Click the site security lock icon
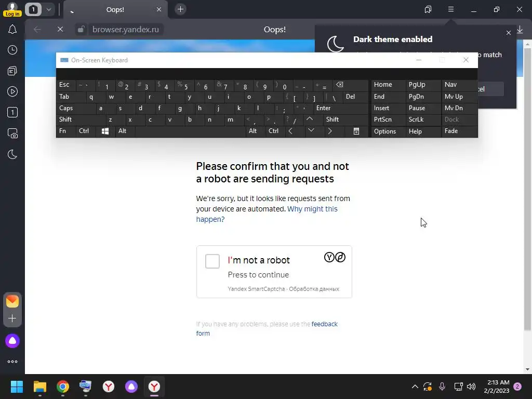 [x=81, y=30]
